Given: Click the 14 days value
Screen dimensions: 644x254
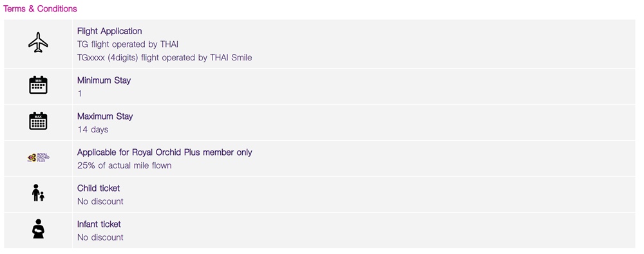Looking at the screenshot, I should (x=93, y=130).
